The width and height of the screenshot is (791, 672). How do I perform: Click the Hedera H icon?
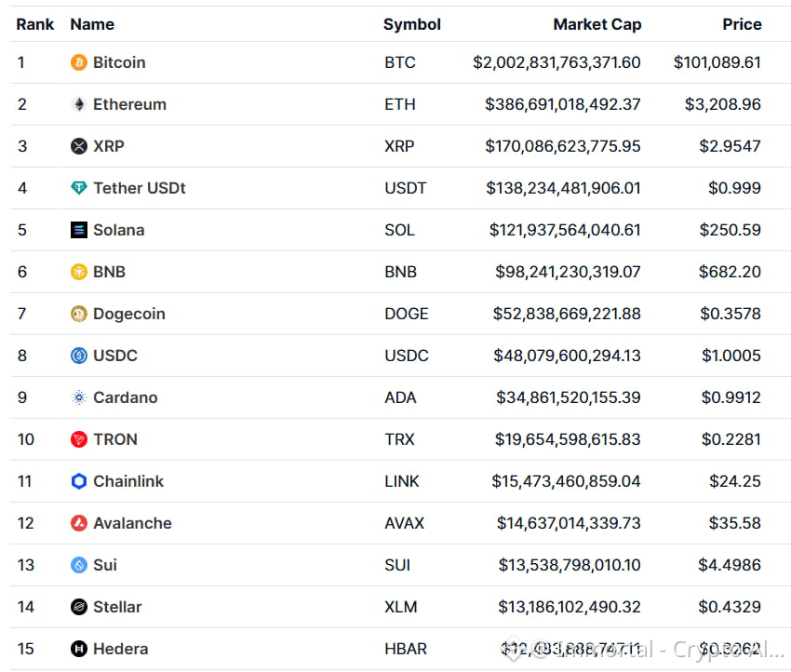(79, 649)
